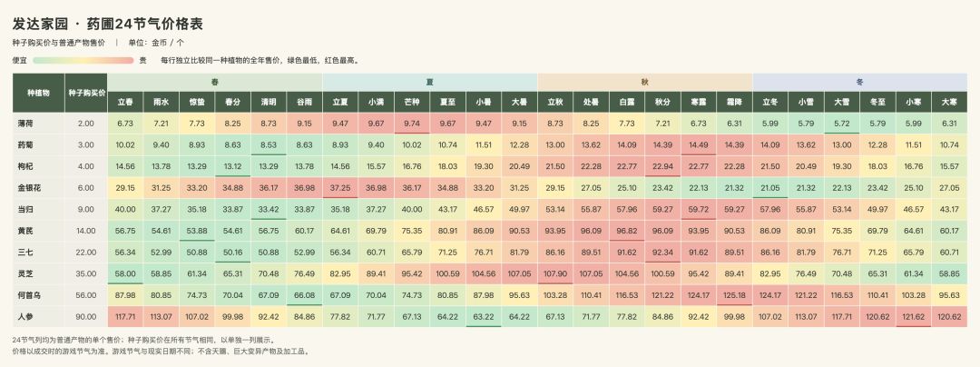Click 三七 peak price 92.34 under 秋分
This screenshot has height=367, width=980.
662,252
